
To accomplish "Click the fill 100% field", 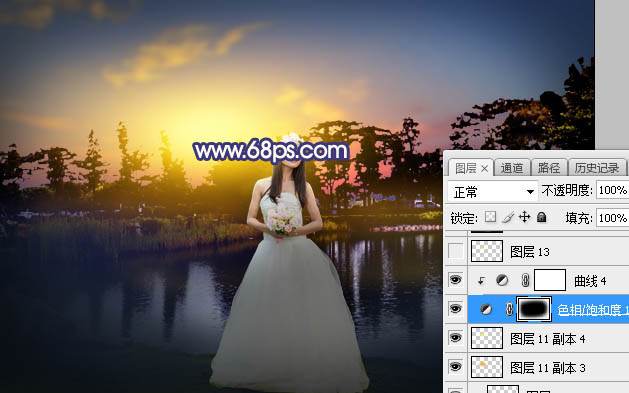I will pyautogui.click(x=612, y=218).
